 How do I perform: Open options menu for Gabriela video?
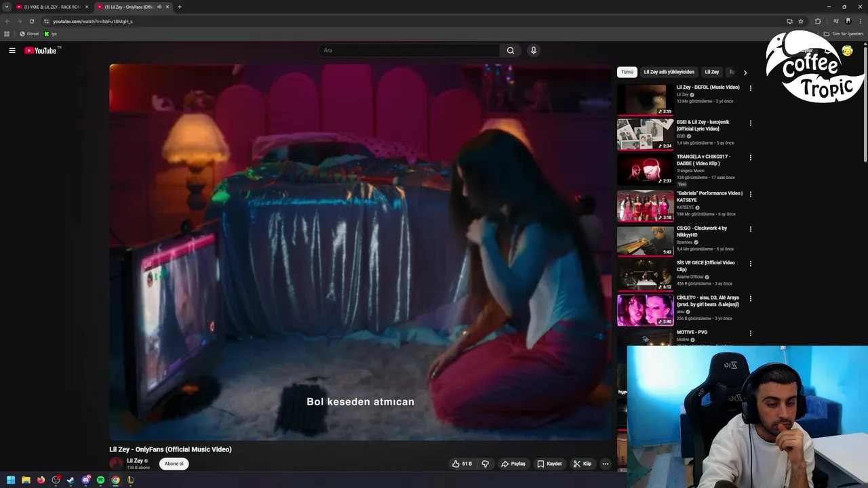750,194
